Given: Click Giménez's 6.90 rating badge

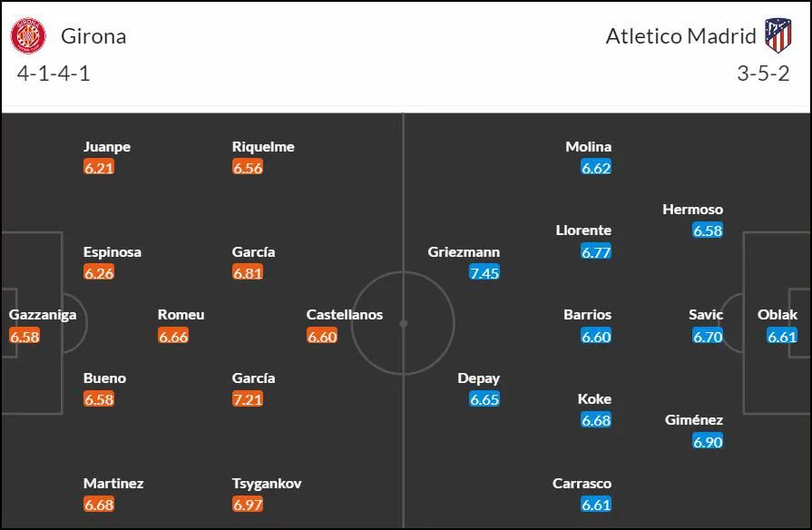Looking at the screenshot, I should pos(708,441).
